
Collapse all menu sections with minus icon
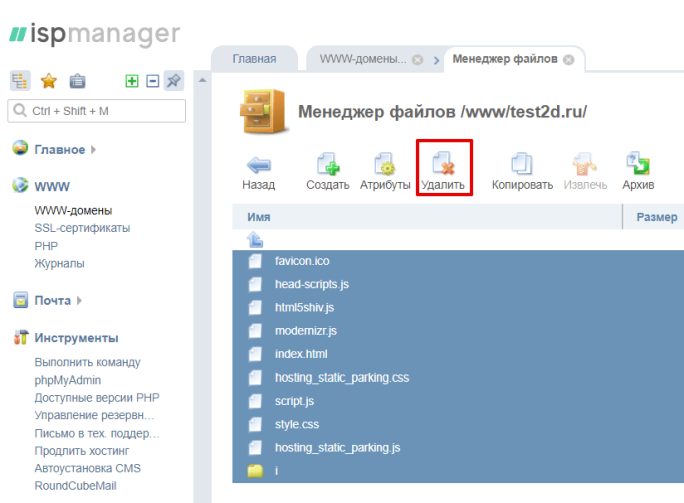pyautogui.click(x=153, y=81)
